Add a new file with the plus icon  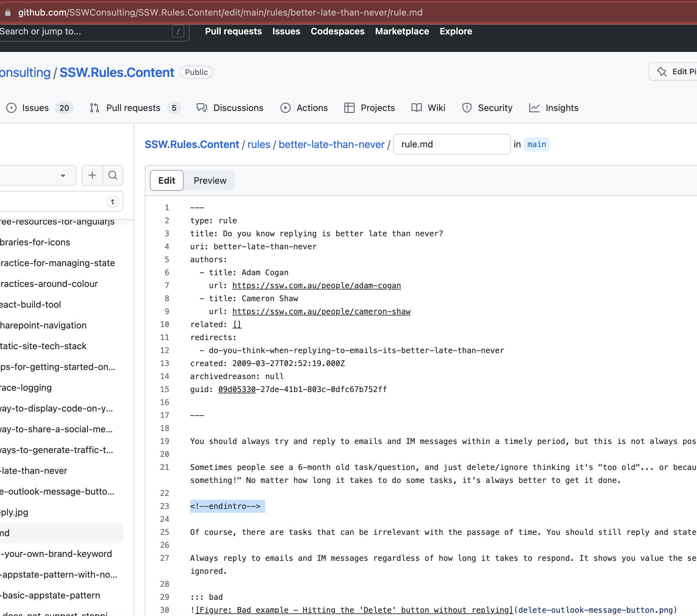pyautogui.click(x=92, y=175)
